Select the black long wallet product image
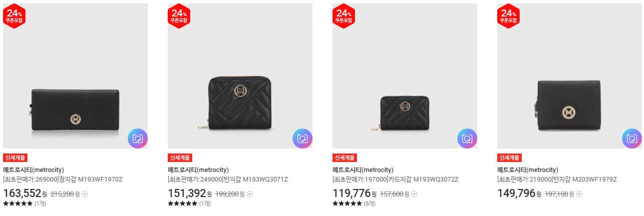The width and height of the screenshot is (644, 216). (x=75, y=76)
